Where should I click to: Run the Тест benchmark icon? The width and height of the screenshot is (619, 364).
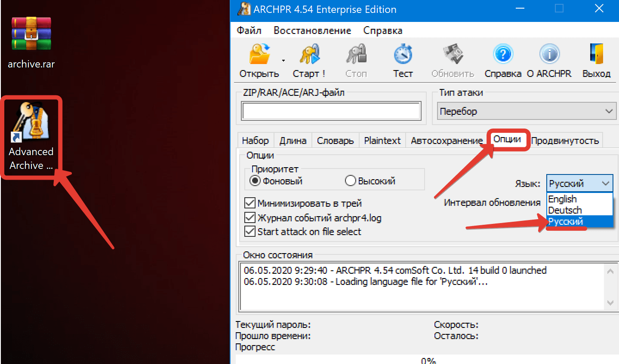(x=403, y=61)
